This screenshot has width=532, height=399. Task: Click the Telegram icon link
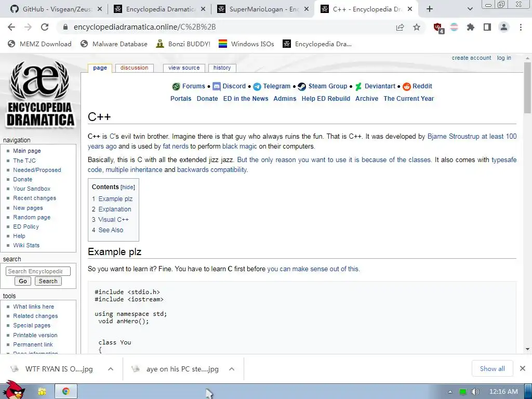(257, 87)
